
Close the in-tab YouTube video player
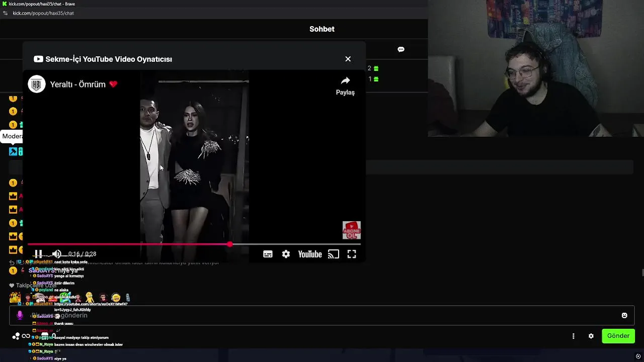click(x=348, y=59)
